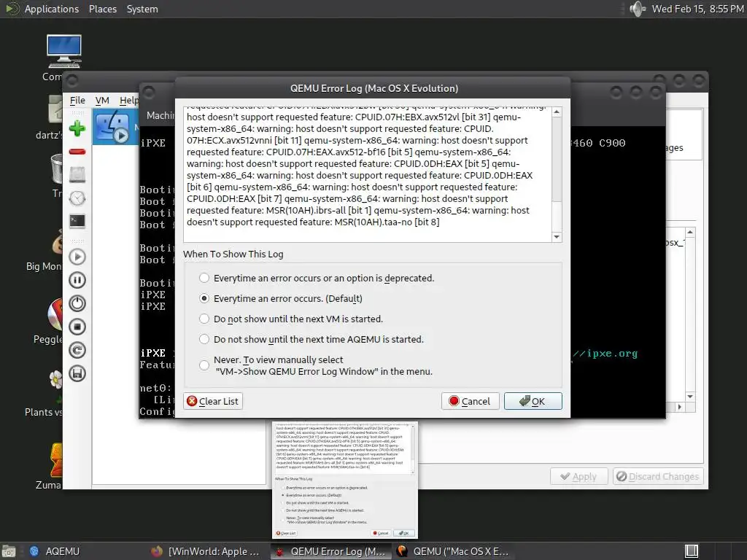Open the Applications menu in top panel
This screenshot has width=747, height=560.
[52, 9]
